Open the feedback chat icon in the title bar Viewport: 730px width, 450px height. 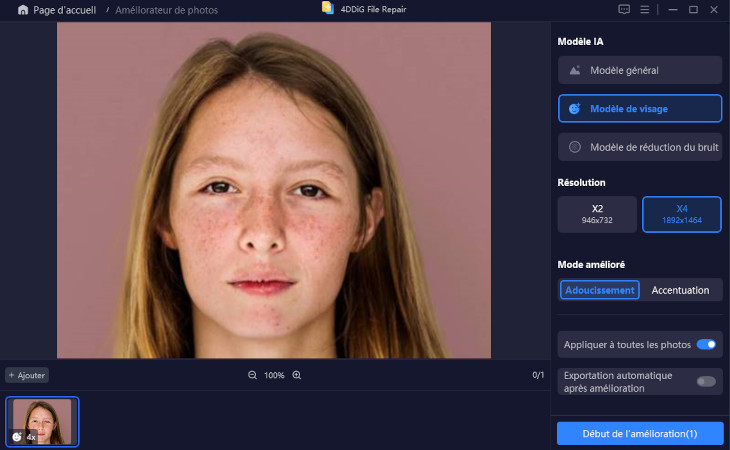click(624, 9)
